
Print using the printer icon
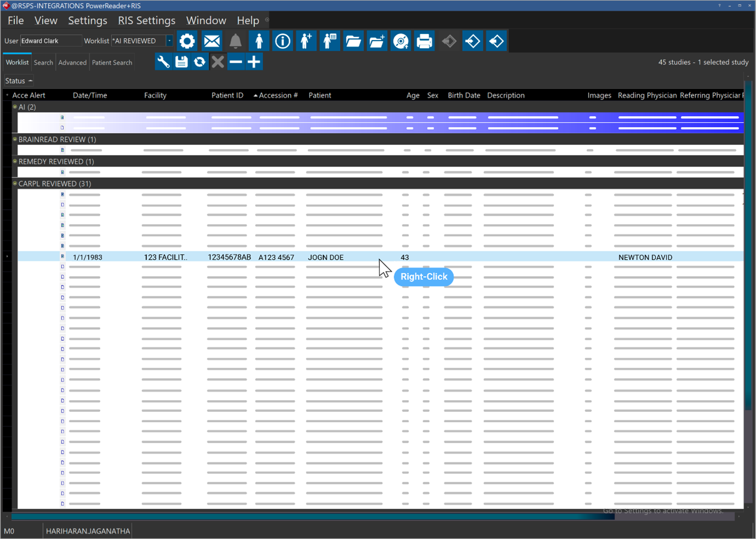(x=424, y=41)
